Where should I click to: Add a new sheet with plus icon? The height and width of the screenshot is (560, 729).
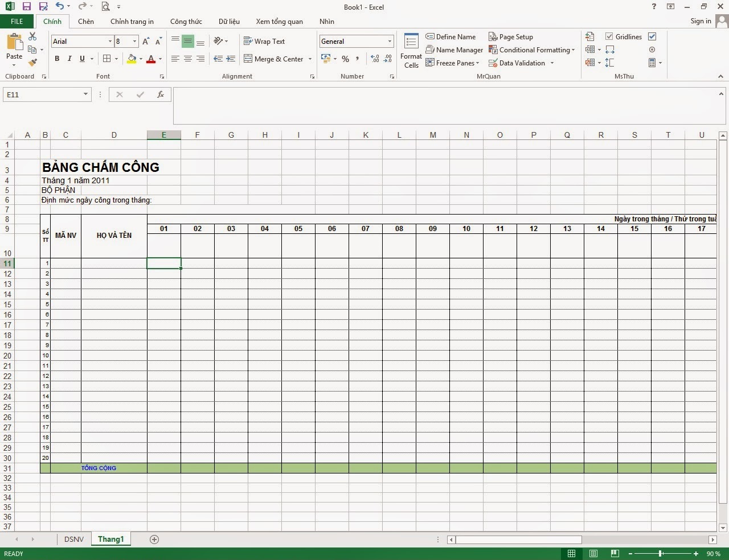pyautogui.click(x=154, y=539)
